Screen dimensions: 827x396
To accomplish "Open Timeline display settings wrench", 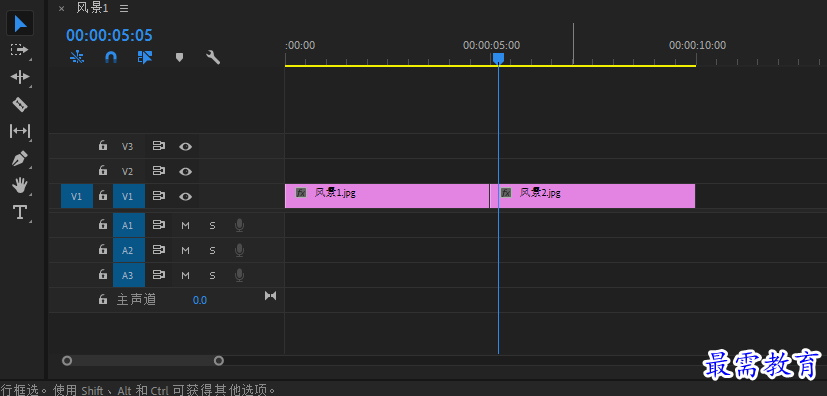I will (213, 57).
